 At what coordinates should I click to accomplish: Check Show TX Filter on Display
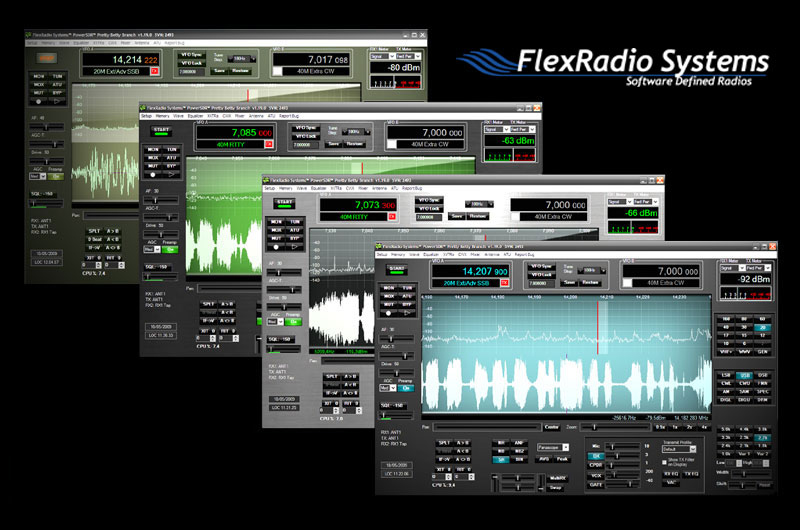[x=664, y=463]
